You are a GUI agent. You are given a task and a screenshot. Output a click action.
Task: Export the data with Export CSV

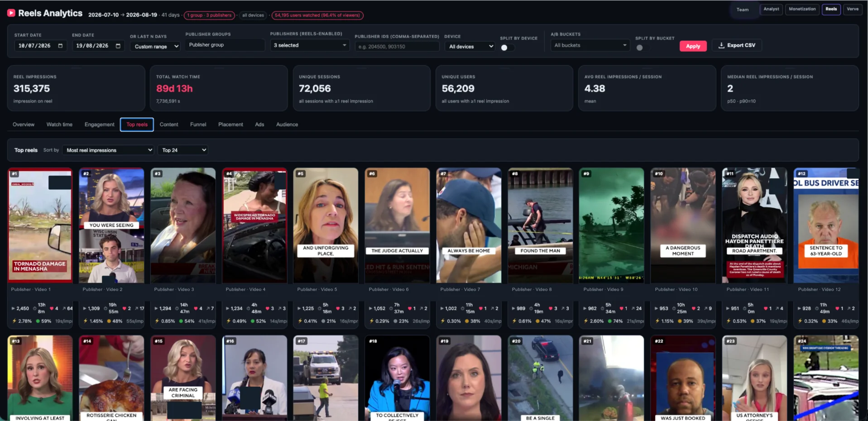tap(737, 45)
